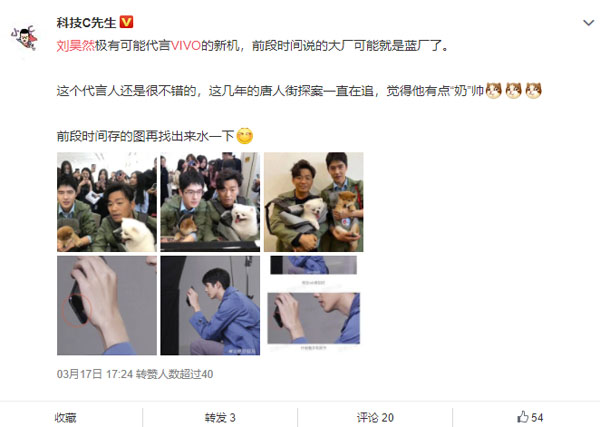Click the smiling face emoji
Viewport: 600px width, 427px height.
coord(245,136)
